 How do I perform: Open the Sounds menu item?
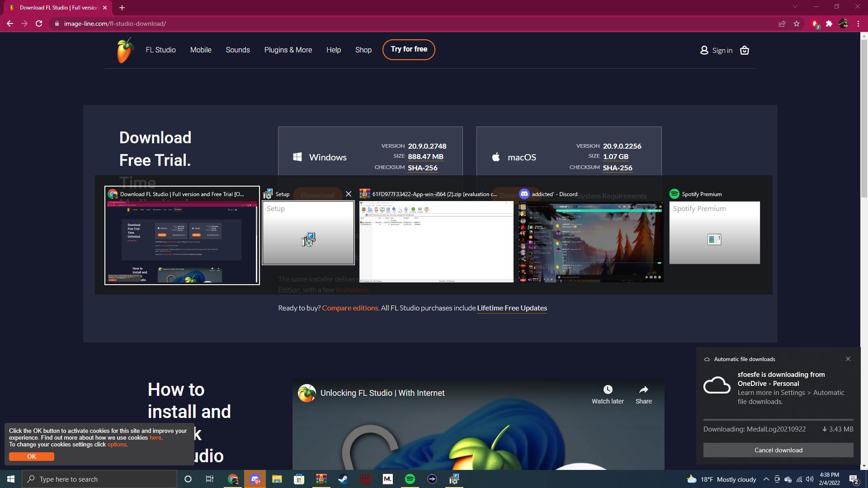point(238,50)
